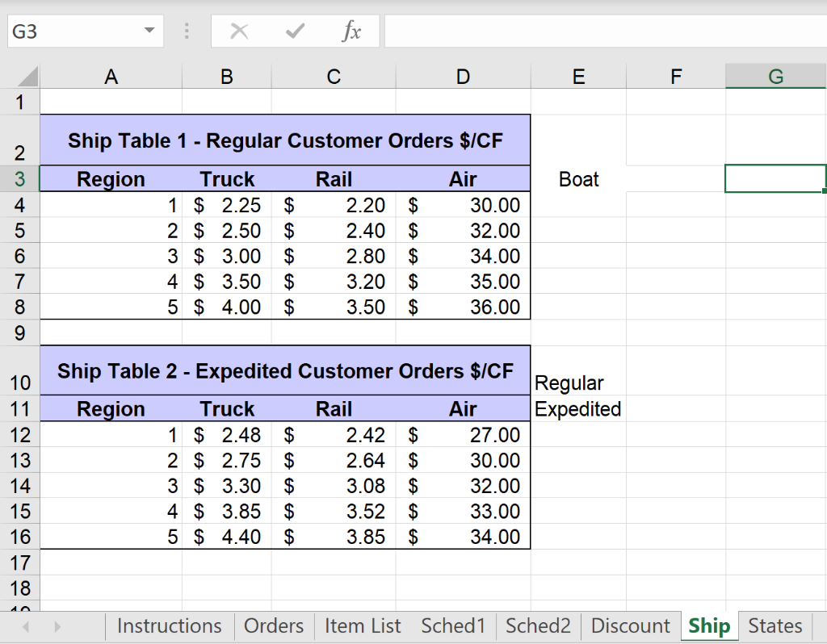Switch to the Discount sheet tab
This screenshot has width=827, height=644.
(631, 626)
